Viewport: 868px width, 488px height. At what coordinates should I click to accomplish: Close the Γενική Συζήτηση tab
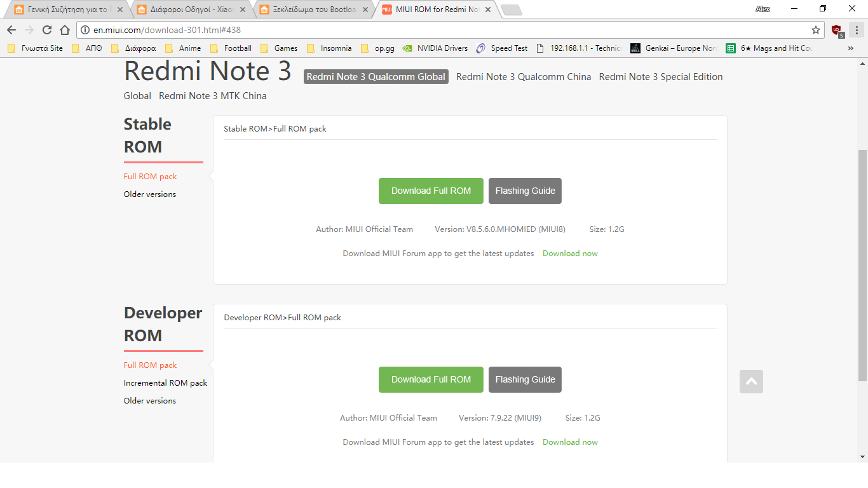click(120, 10)
